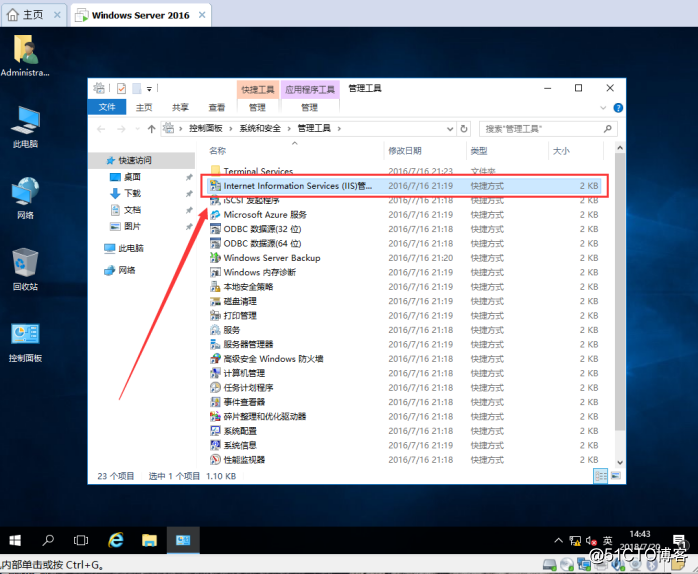The width and height of the screenshot is (698, 574).
Task: Open Windows 内存诊断 icon
Action: (x=215, y=272)
